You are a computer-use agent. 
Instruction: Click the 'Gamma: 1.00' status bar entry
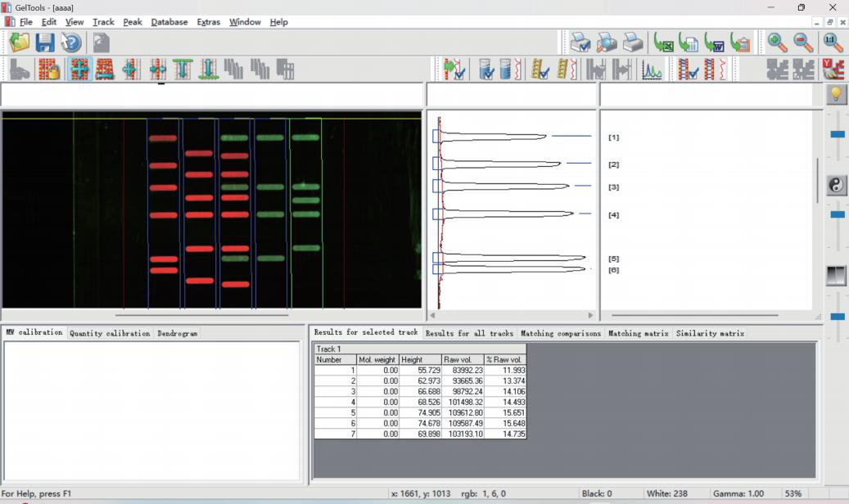point(738,493)
